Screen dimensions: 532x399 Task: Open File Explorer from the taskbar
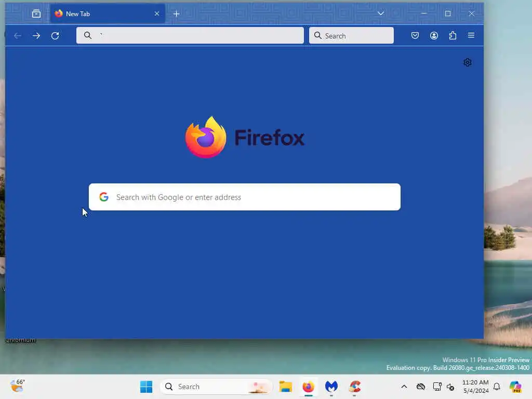click(286, 387)
